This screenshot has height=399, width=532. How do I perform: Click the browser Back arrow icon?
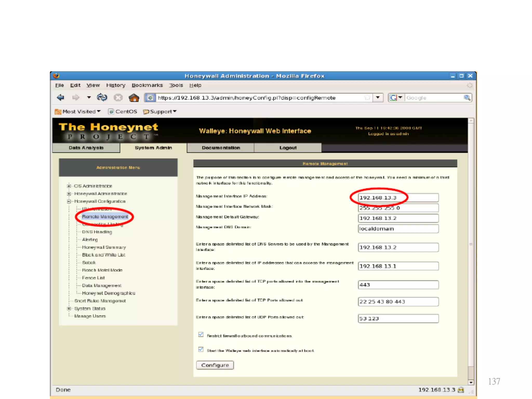pyautogui.click(x=60, y=98)
